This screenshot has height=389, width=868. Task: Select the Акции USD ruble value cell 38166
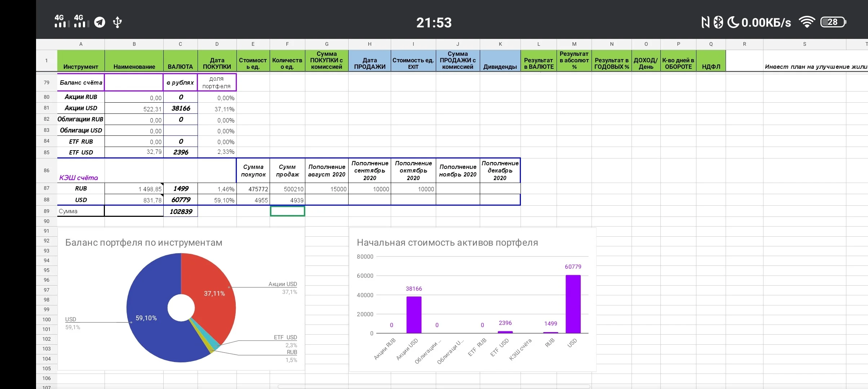pos(181,108)
